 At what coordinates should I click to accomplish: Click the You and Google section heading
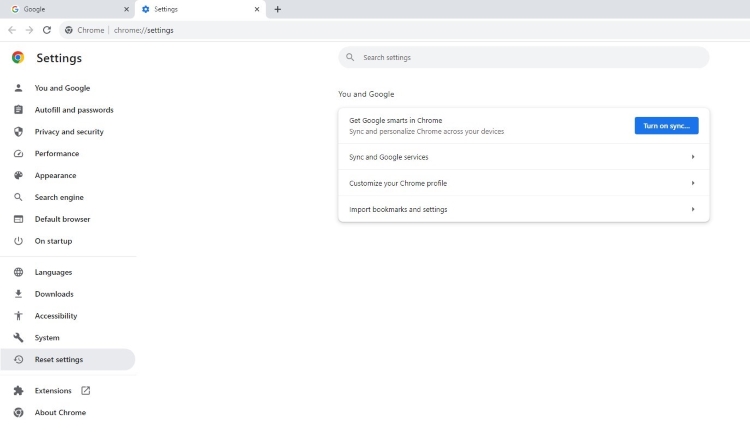pyautogui.click(x=366, y=94)
